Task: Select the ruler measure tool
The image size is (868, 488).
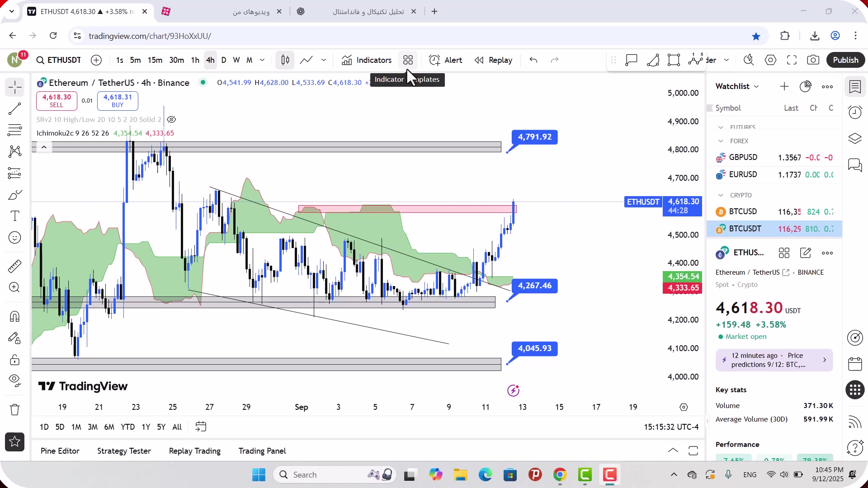Action: click(15, 266)
